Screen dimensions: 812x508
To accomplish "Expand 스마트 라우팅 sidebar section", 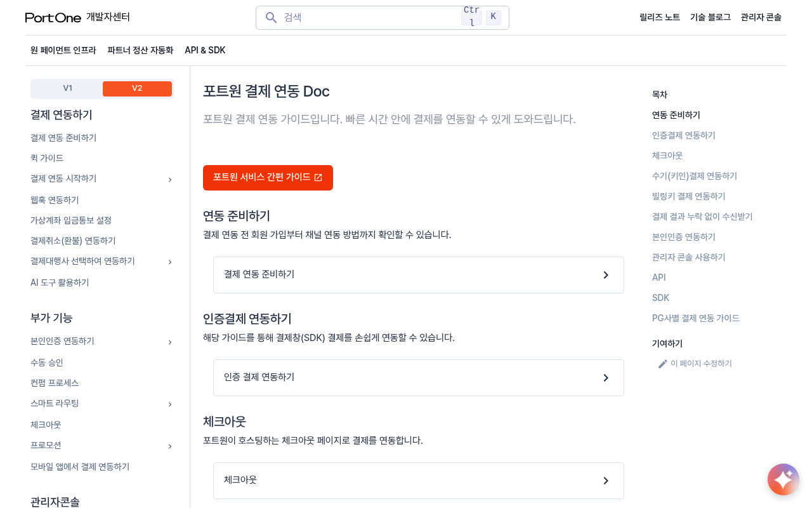I will pyautogui.click(x=170, y=404).
